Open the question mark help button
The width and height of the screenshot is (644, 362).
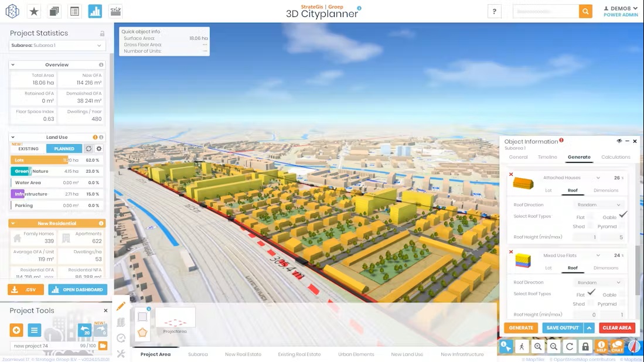pyautogui.click(x=494, y=12)
